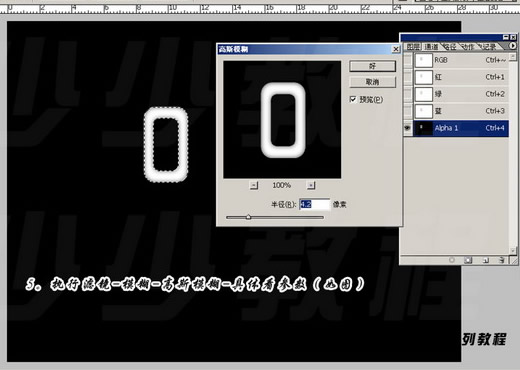
Task: Save selection as channel icon
Action: tap(468, 260)
